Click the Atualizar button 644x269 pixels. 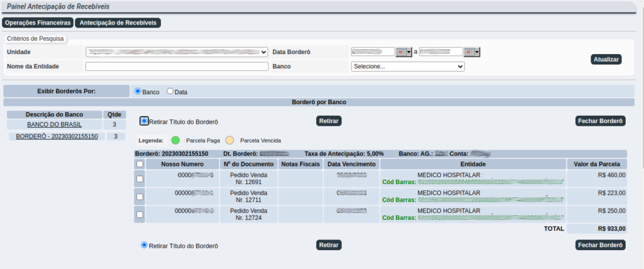[x=607, y=59]
